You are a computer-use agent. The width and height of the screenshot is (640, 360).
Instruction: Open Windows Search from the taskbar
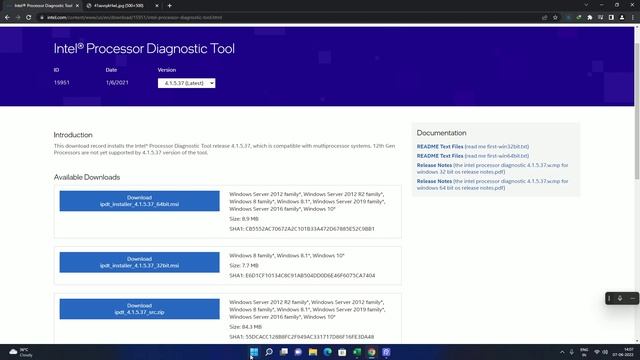tap(269, 352)
